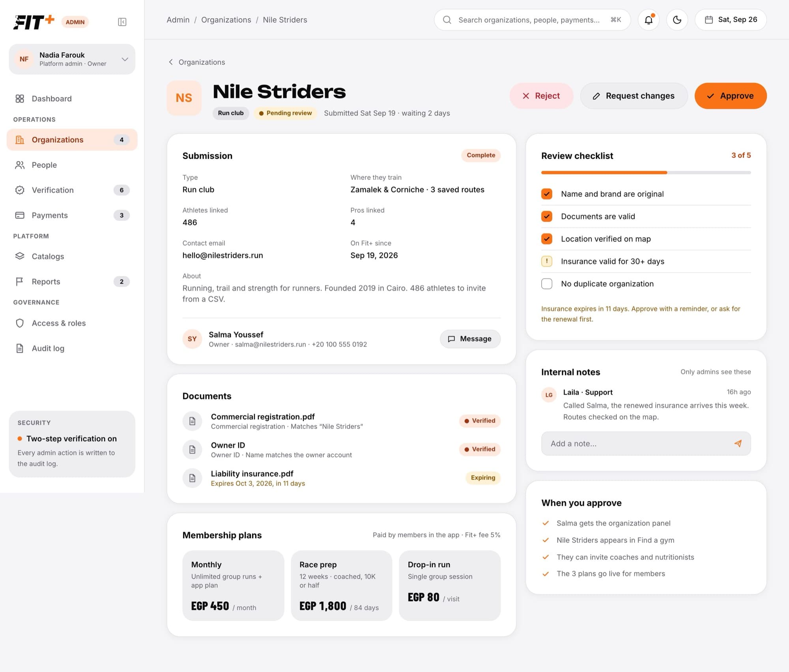Click the Commercial registration file icon
This screenshot has width=789, height=672.
click(x=192, y=421)
